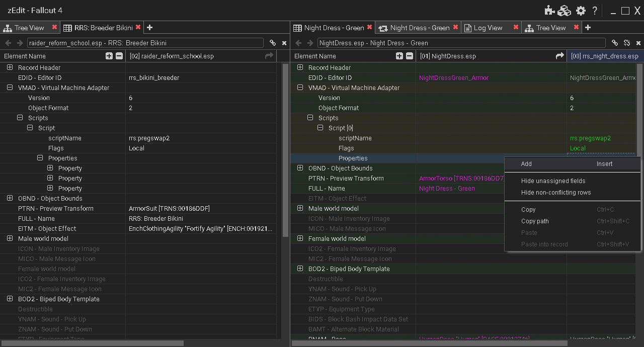Open the help question mark
Image resolution: width=644 pixels, height=347 pixels.
[595, 11]
